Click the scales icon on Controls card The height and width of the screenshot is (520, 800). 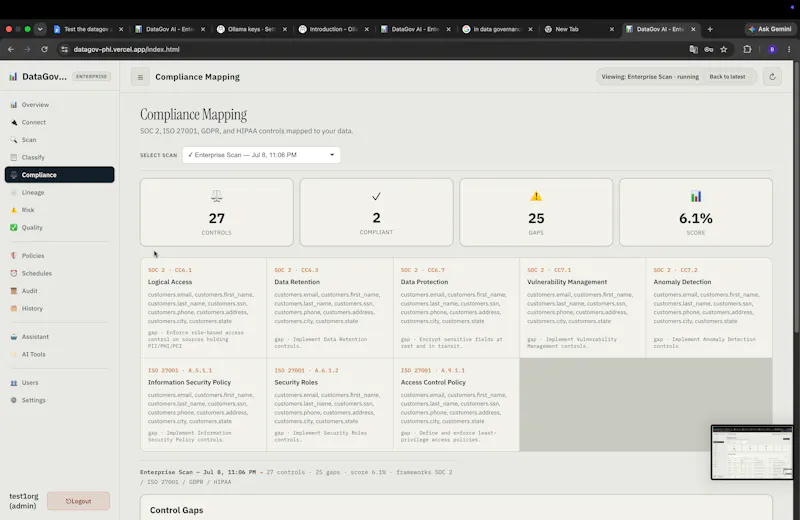click(217, 196)
